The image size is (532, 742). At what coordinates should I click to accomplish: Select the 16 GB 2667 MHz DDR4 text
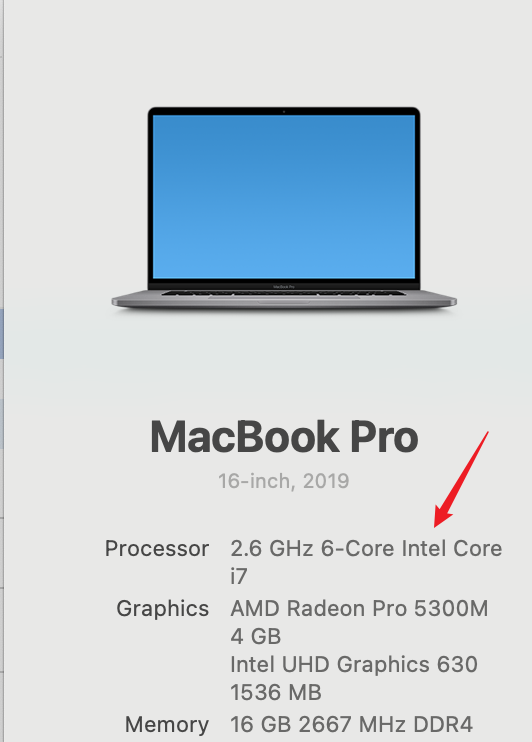tap(351, 724)
